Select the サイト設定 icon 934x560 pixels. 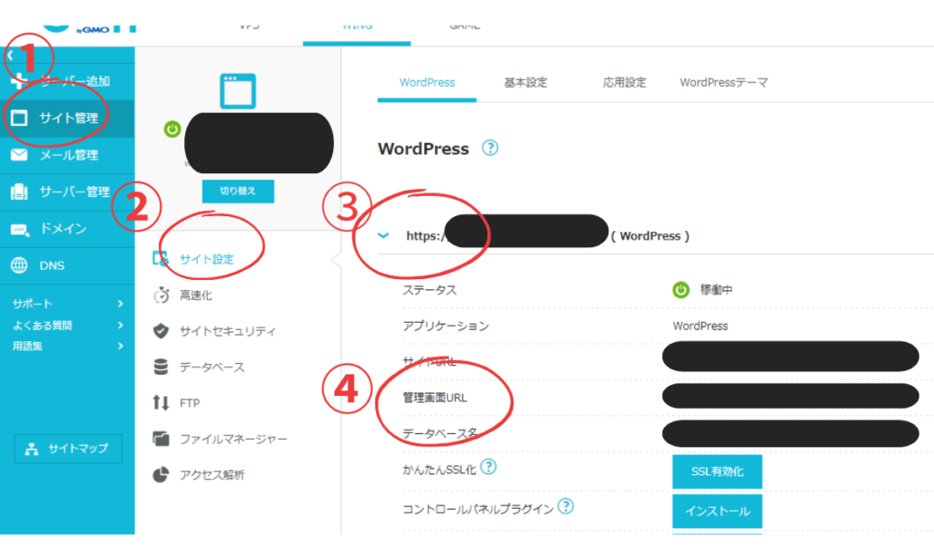coord(161,258)
